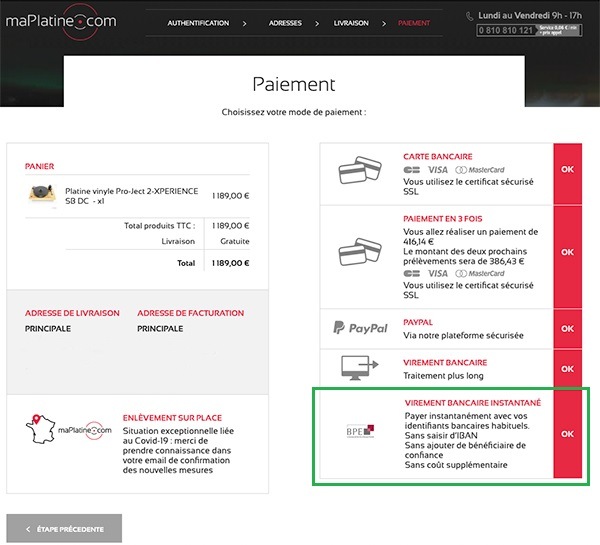The width and height of the screenshot is (600, 545).
Task: Click the maPlatine.com logo in header
Action: (58, 22)
